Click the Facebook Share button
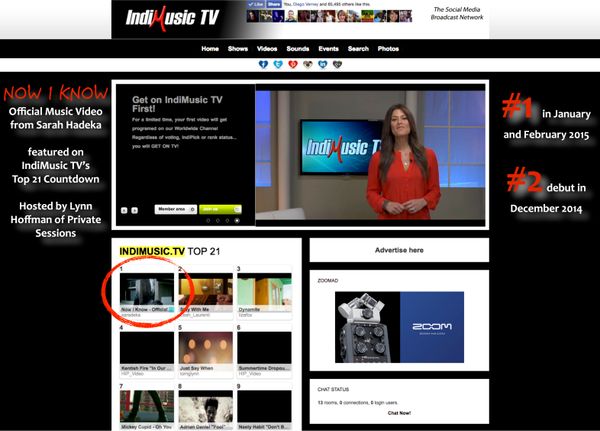600x431 pixels. (274, 4)
